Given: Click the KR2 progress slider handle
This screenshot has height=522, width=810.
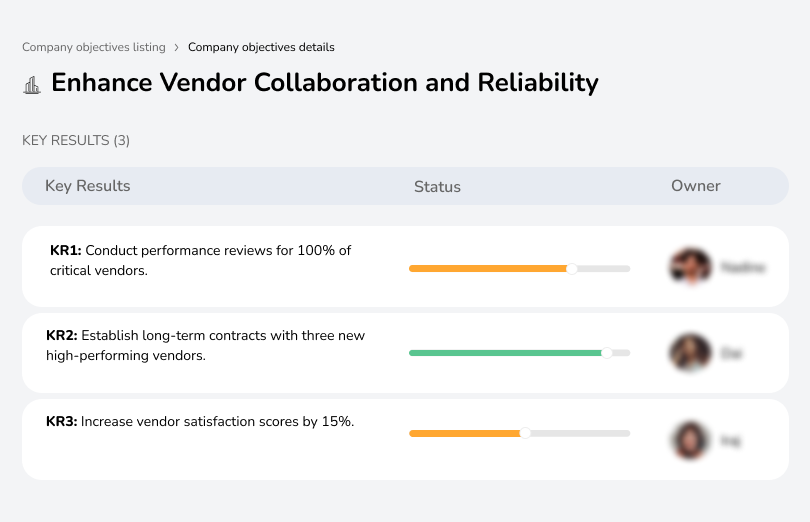Looking at the screenshot, I should (606, 353).
